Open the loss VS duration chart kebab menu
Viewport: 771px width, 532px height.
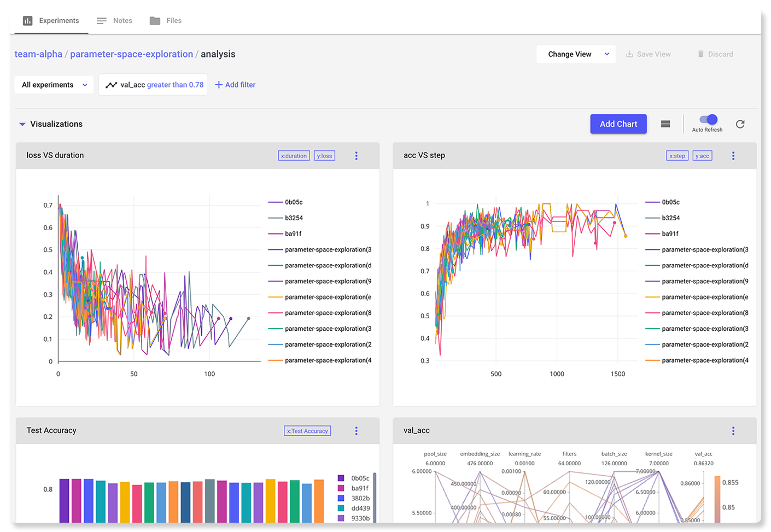coord(357,156)
